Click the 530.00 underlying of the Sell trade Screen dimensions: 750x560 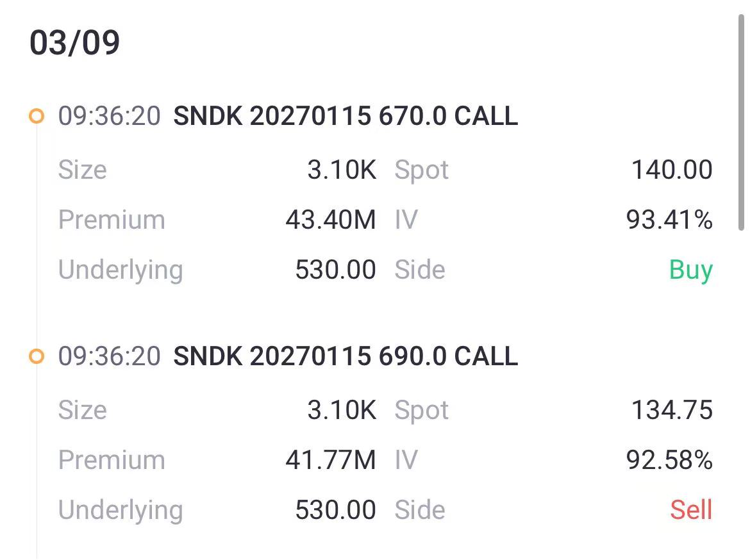(x=335, y=510)
